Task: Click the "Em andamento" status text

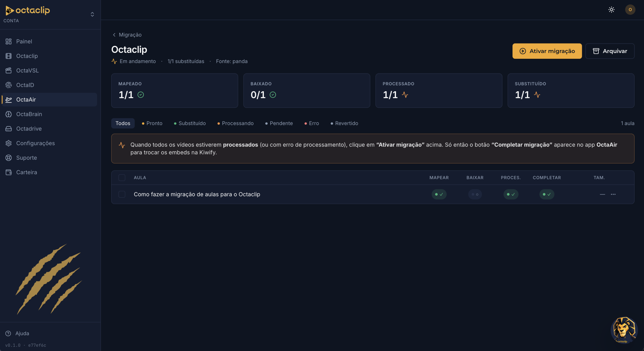Action: click(138, 61)
